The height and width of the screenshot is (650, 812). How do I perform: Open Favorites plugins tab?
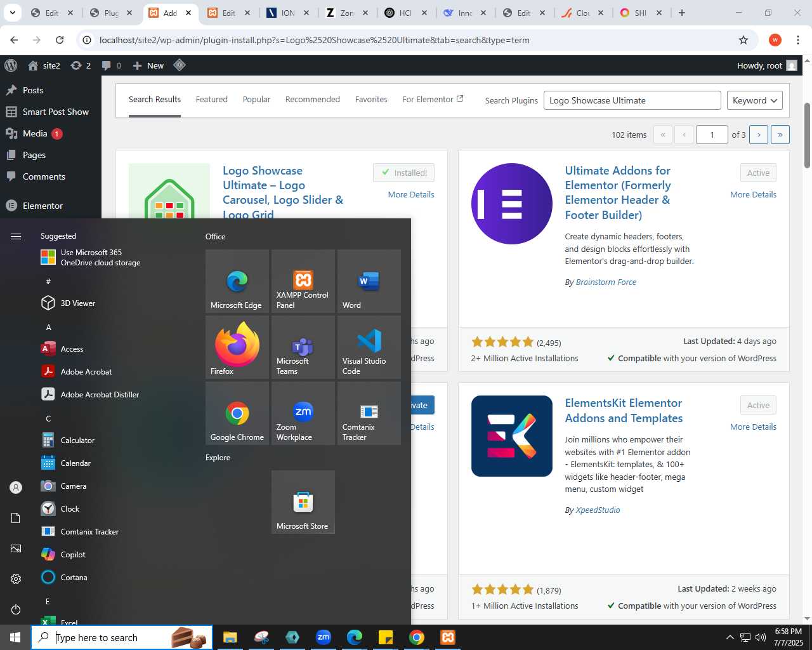pos(371,100)
